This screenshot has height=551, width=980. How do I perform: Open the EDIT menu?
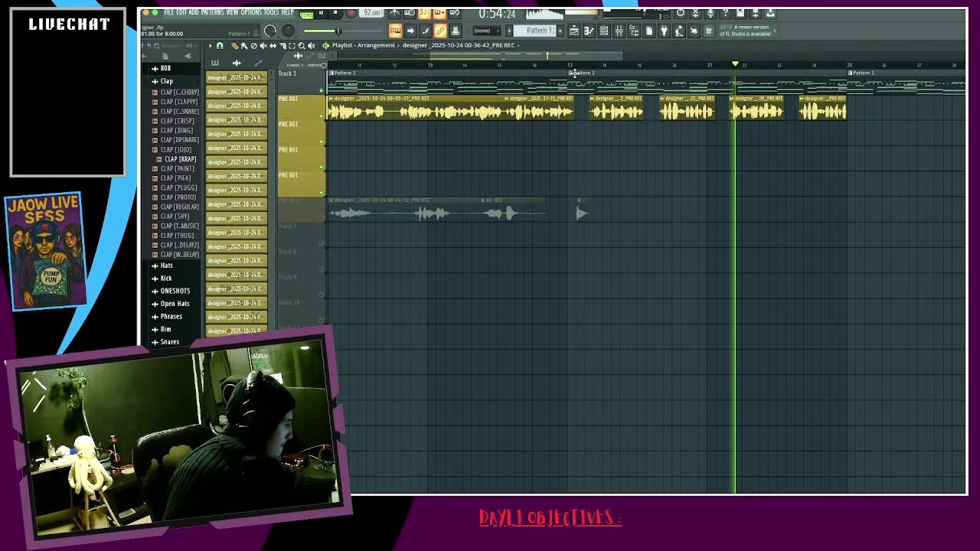(181, 13)
